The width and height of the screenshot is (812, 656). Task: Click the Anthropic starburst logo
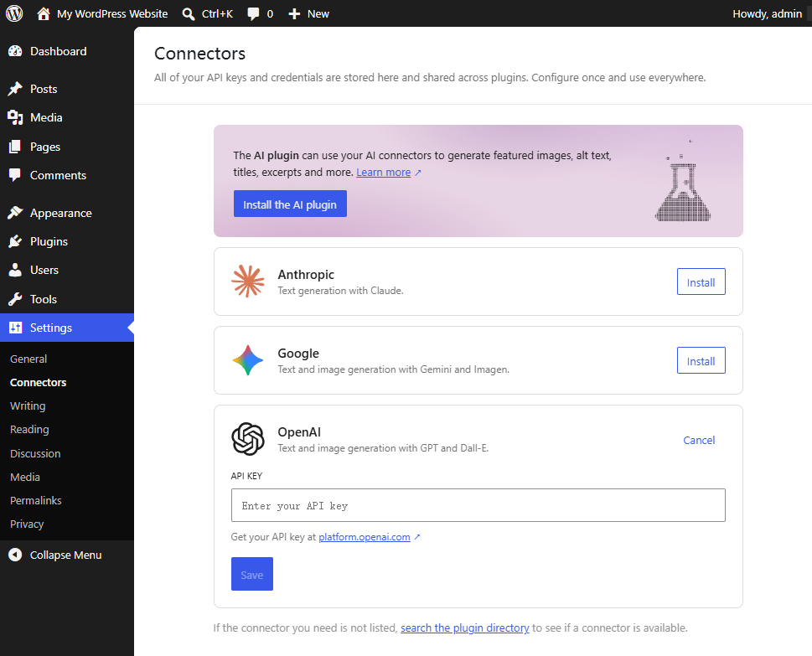pyautogui.click(x=248, y=282)
